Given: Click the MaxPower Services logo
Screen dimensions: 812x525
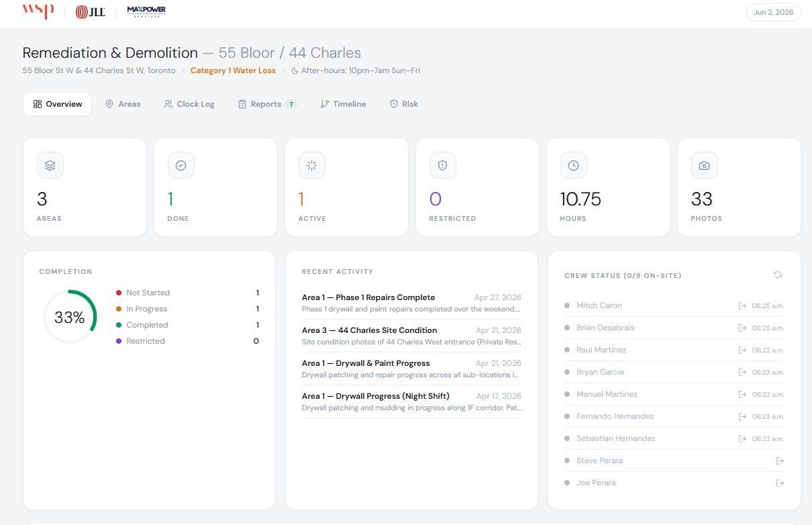Looking at the screenshot, I should click(x=146, y=11).
